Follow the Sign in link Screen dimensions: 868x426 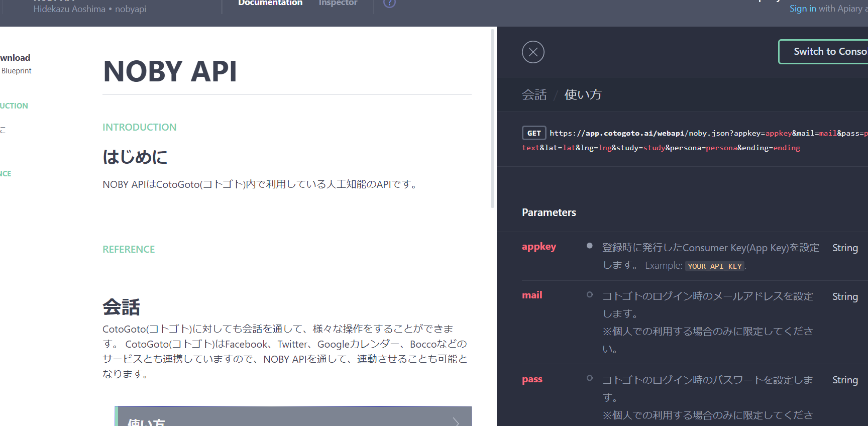coord(803,9)
